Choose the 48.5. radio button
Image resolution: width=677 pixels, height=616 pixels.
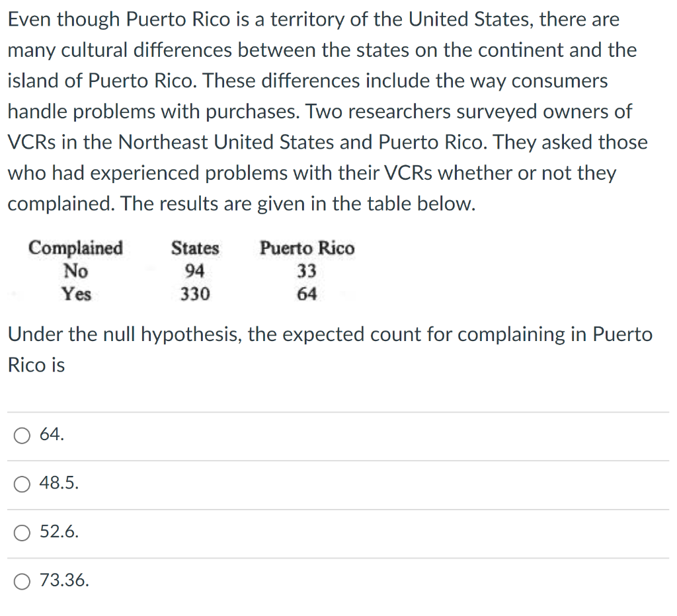(x=22, y=484)
